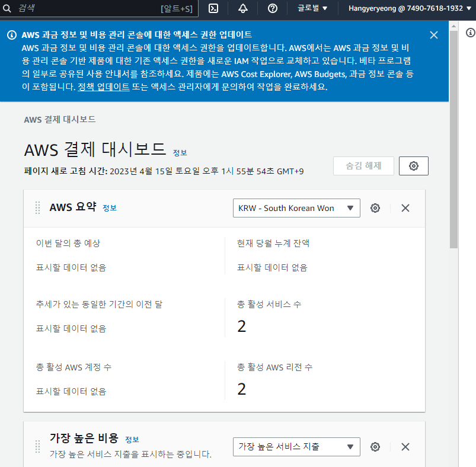Remove the AWS 요약 widget
This screenshot has width=476, height=467.
[x=405, y=208]
